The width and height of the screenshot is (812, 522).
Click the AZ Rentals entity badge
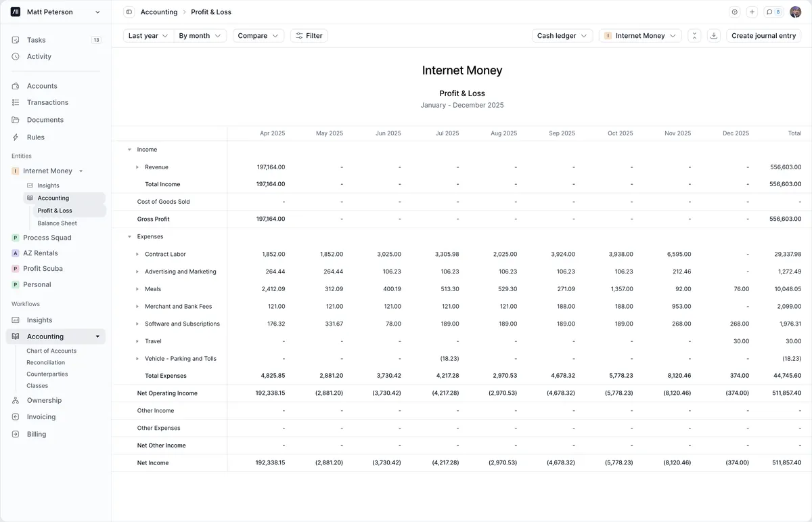click(16, 253)
